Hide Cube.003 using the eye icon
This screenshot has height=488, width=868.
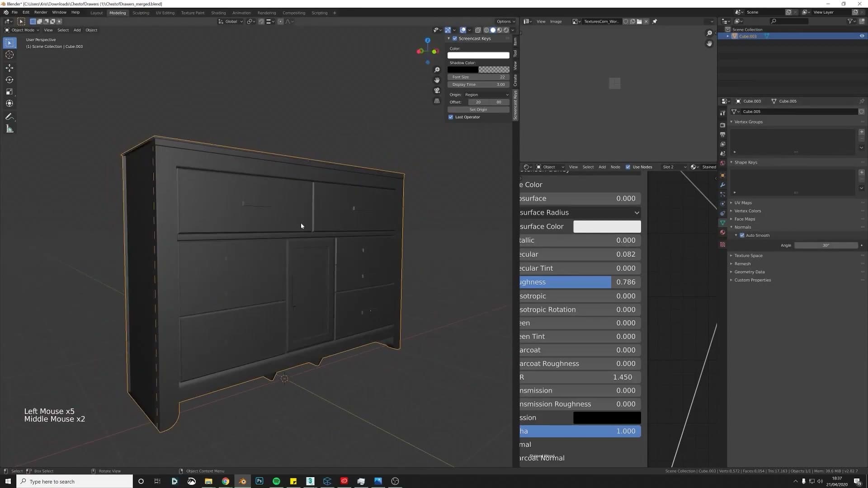tap(862, 36)
